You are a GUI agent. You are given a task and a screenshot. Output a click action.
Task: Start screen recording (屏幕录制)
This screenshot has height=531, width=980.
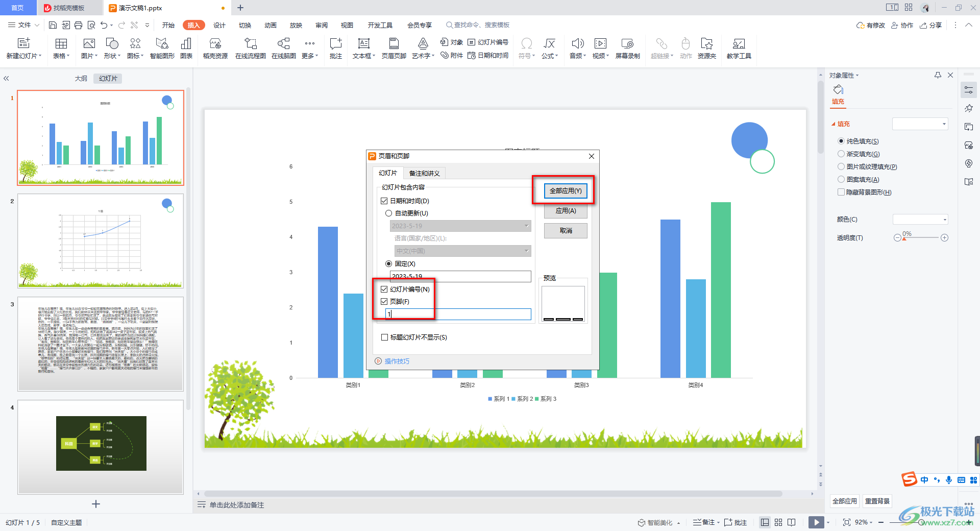click(x=628, y=49)
